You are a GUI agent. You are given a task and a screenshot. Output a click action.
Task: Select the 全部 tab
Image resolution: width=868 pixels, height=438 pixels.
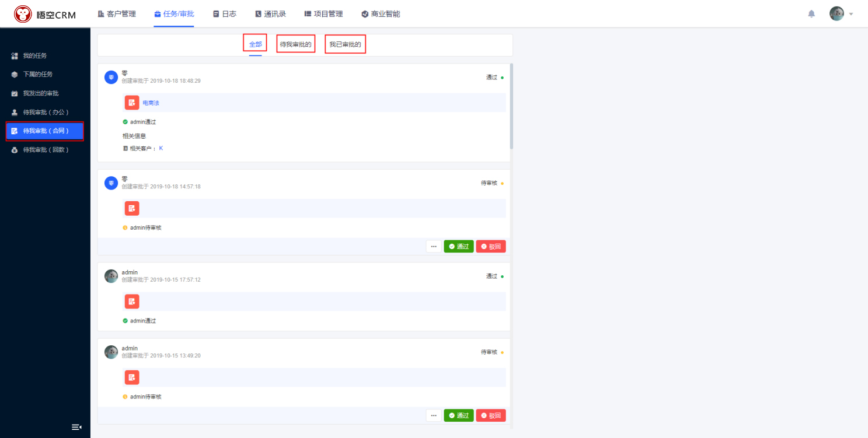coord(255,44)
